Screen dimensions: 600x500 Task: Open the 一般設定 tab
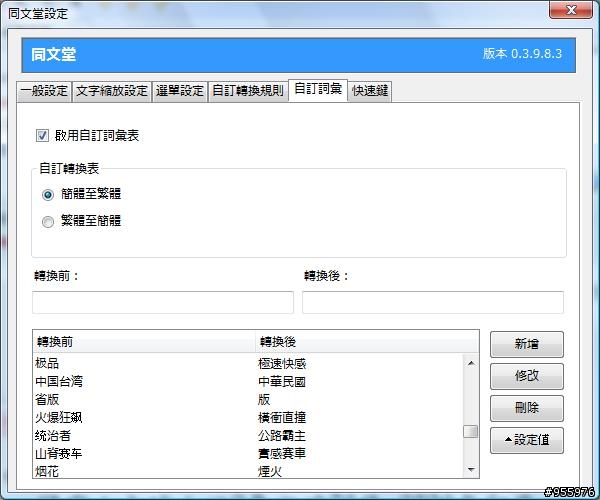[44, 91]
